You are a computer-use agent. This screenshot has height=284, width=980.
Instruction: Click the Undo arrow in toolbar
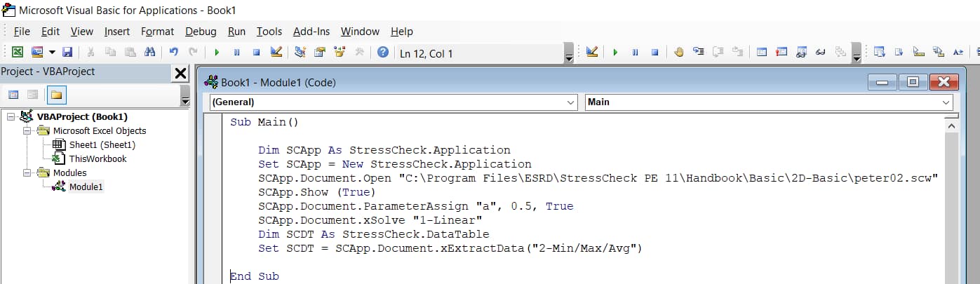tap(174, 52)
